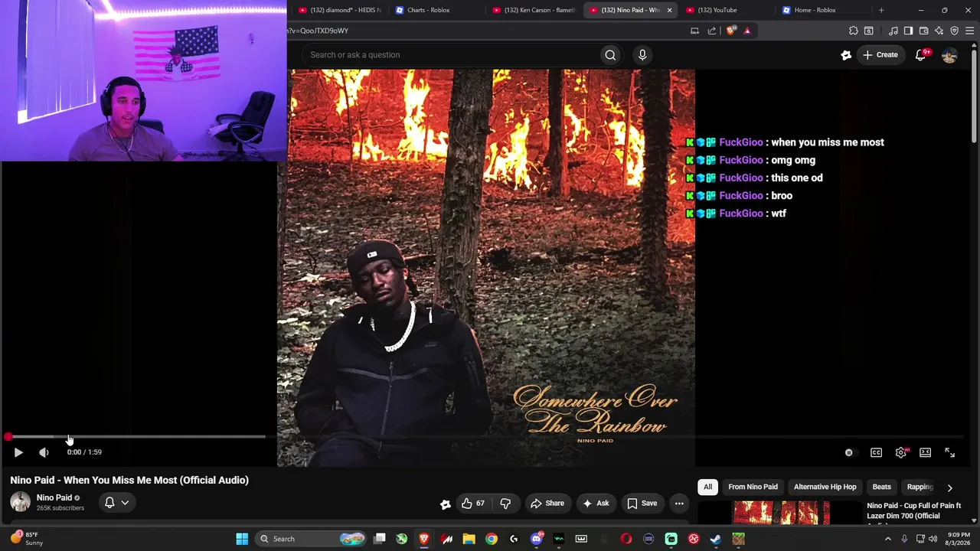The width and height of the screenshot is (980, 551).
Task: Click the share page icon in address bar
Action: pos(712,31)
